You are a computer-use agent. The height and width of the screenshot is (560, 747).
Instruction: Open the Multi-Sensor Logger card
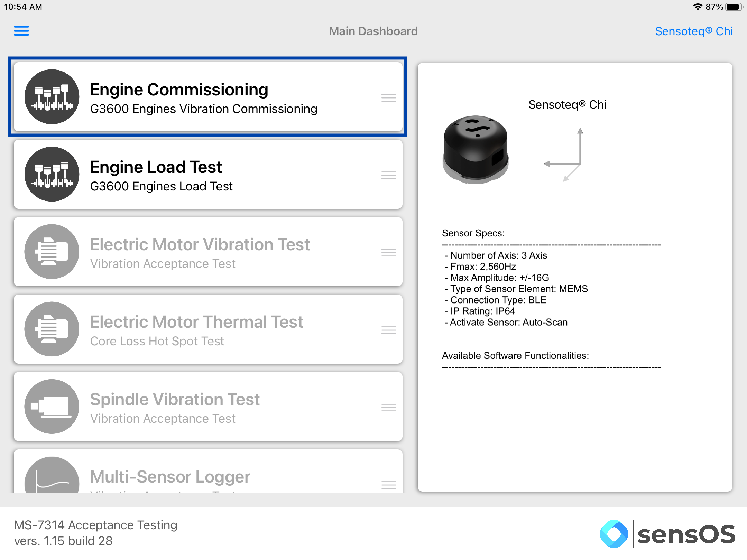[x=208, y=471]
